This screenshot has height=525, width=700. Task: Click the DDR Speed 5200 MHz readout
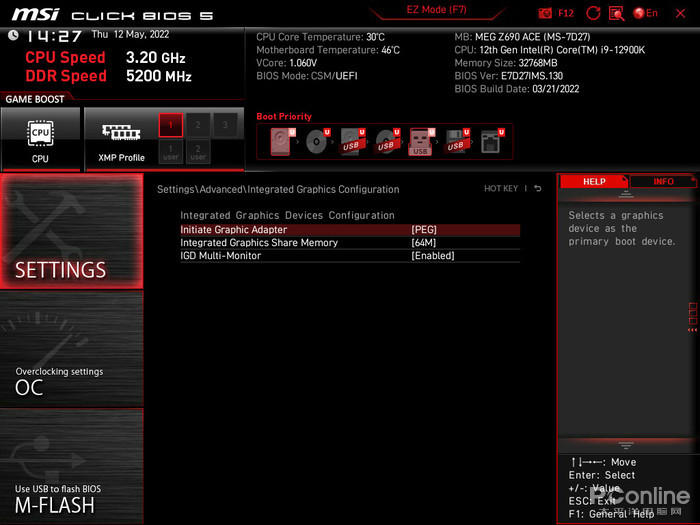click(108, 76)
